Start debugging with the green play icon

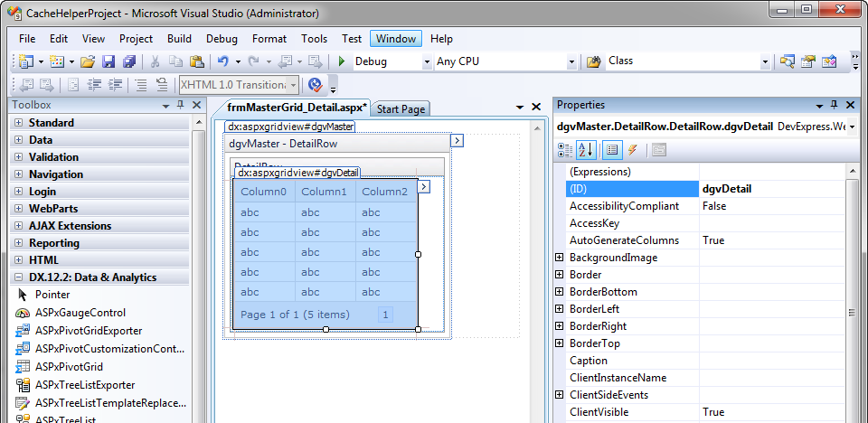click(342, 61)
